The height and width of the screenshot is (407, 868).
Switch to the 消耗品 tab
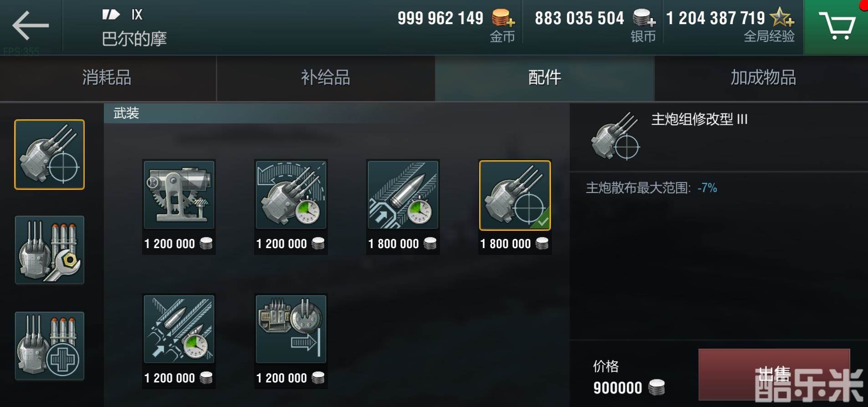pos(108,78)
